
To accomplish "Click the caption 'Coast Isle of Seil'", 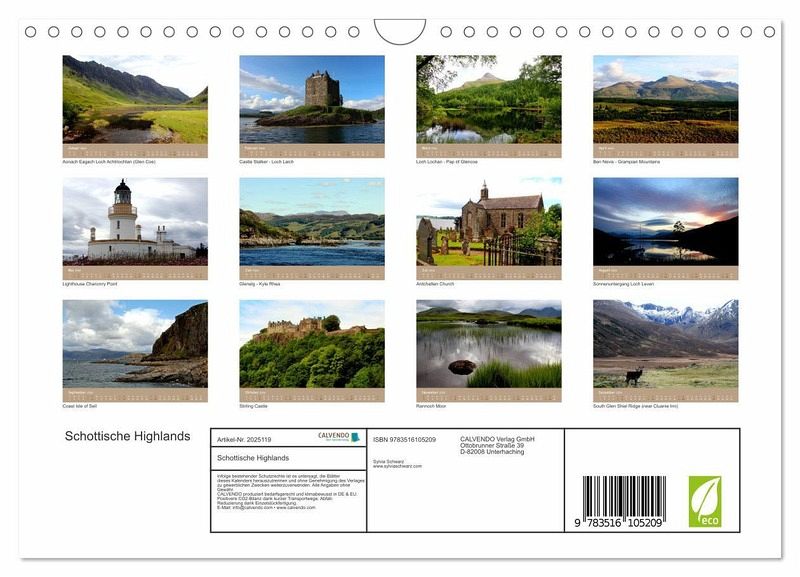I will (80, 406).
